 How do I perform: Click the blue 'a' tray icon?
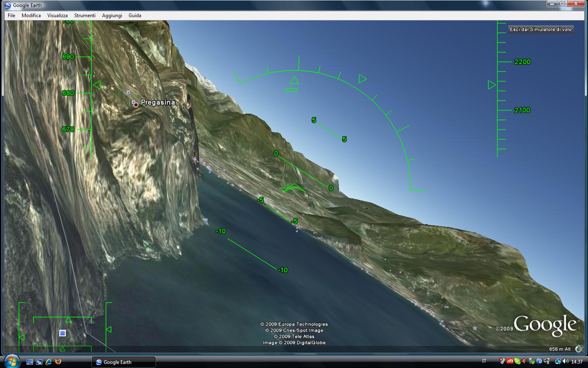click(539, 361)
